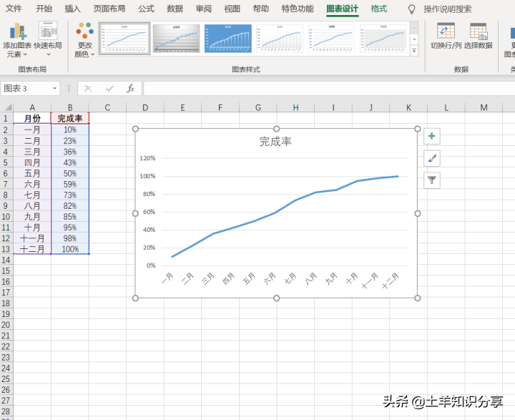Apply the fourth chart style with drop lines
The height and width of the screenshot is (420, 515).
coord(280,39)
